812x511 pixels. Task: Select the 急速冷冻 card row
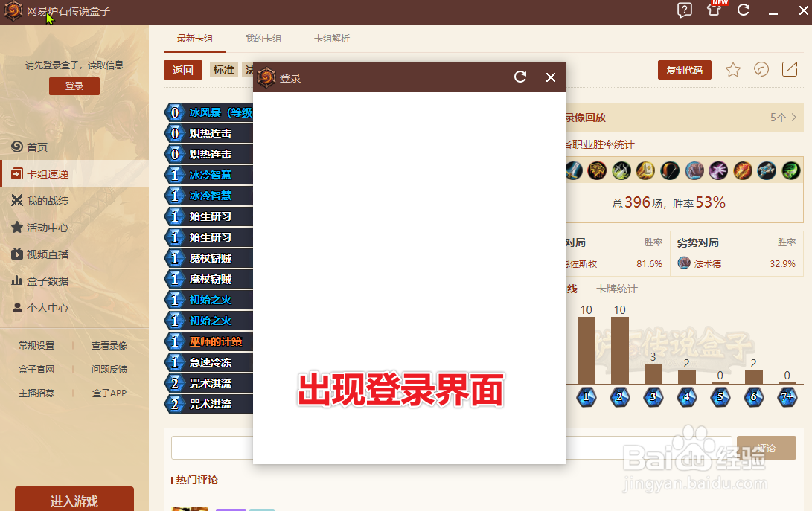pyautogui.click(x=208, y=362)
